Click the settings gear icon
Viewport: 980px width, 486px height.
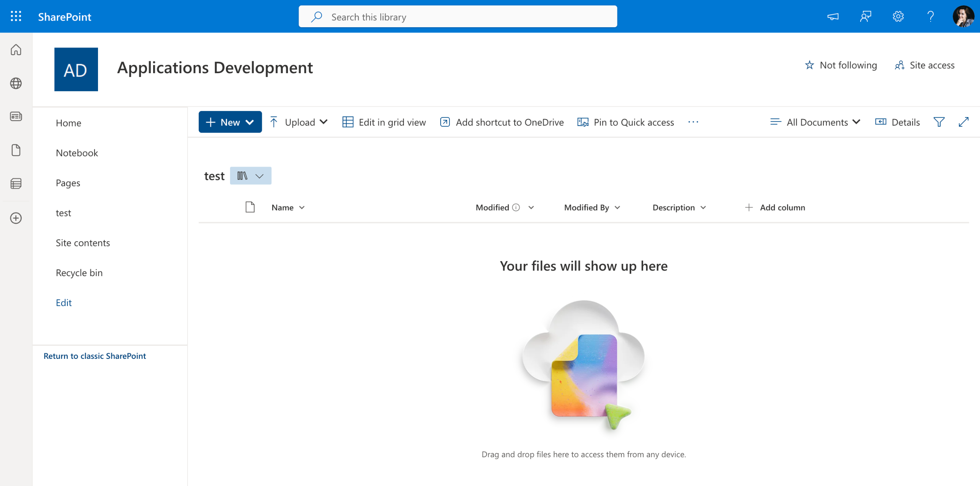point(898,16)
